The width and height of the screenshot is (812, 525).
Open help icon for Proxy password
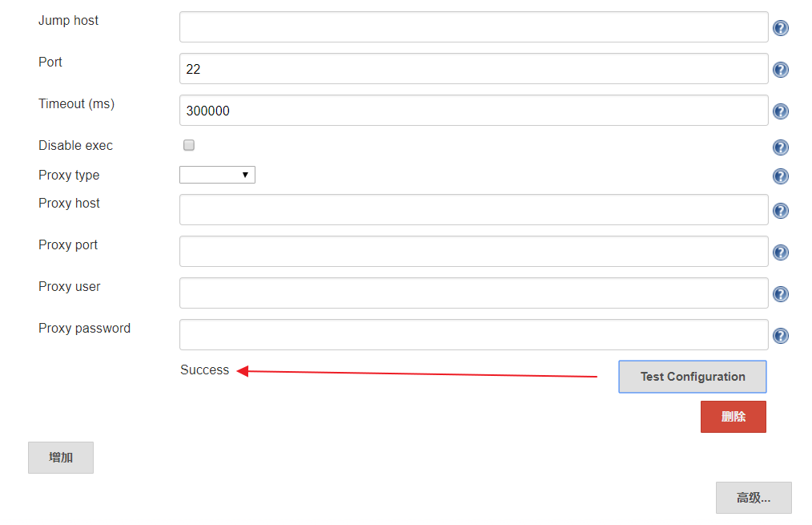tap(781, 336)
